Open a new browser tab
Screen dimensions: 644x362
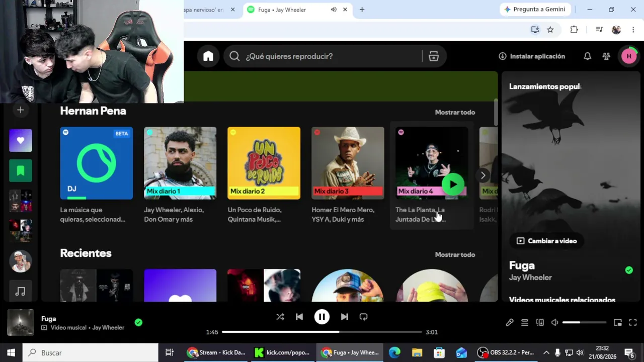(x=362, y=10)
